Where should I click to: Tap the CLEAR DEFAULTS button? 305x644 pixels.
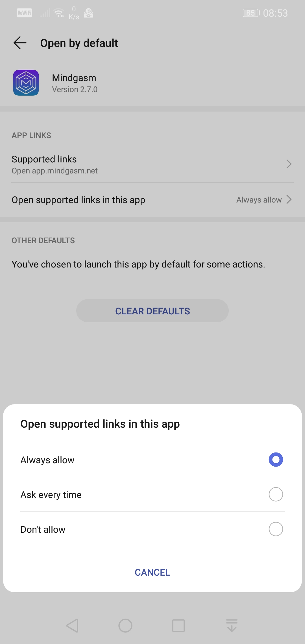click(152, 311)
